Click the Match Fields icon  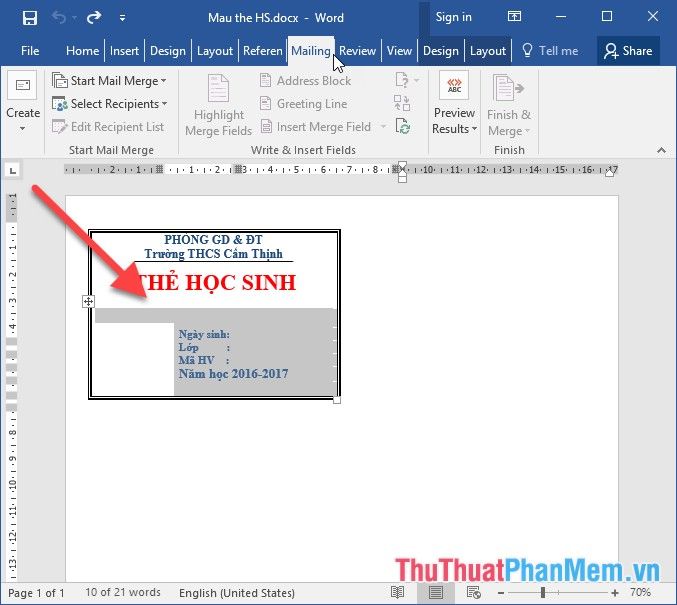tap(402, 104)
